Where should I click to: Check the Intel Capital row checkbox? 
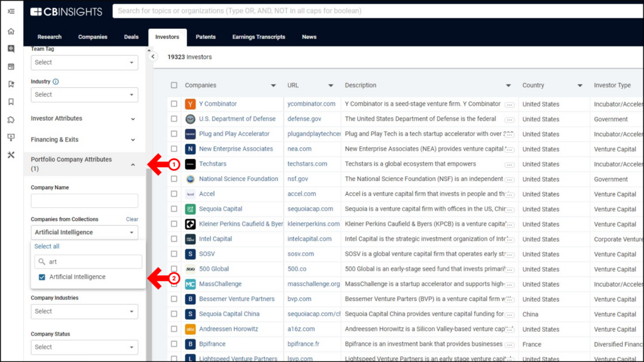174,239
